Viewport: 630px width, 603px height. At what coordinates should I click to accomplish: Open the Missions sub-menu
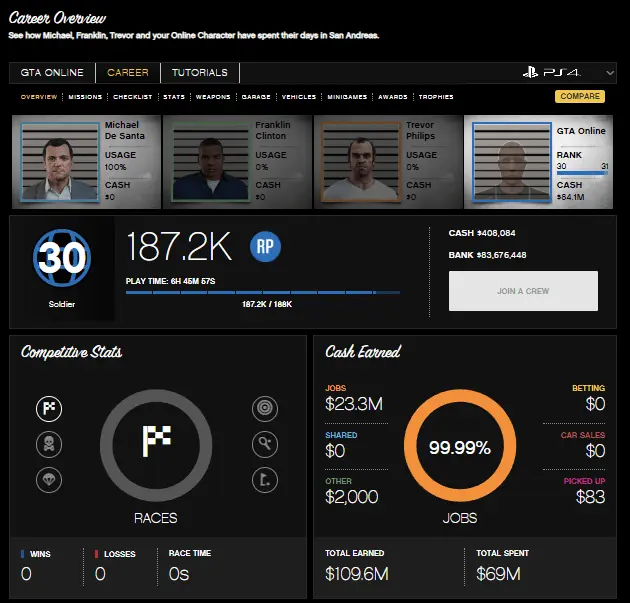[85, 97]
